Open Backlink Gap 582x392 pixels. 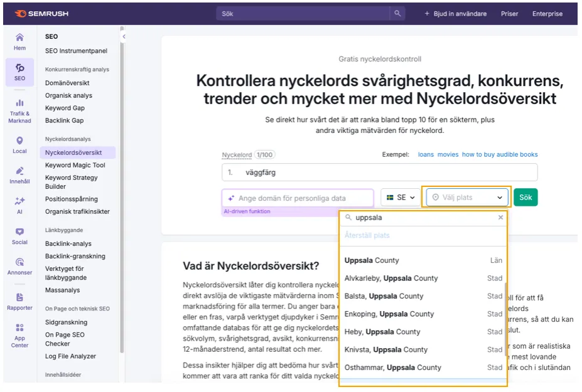point(64,120)
